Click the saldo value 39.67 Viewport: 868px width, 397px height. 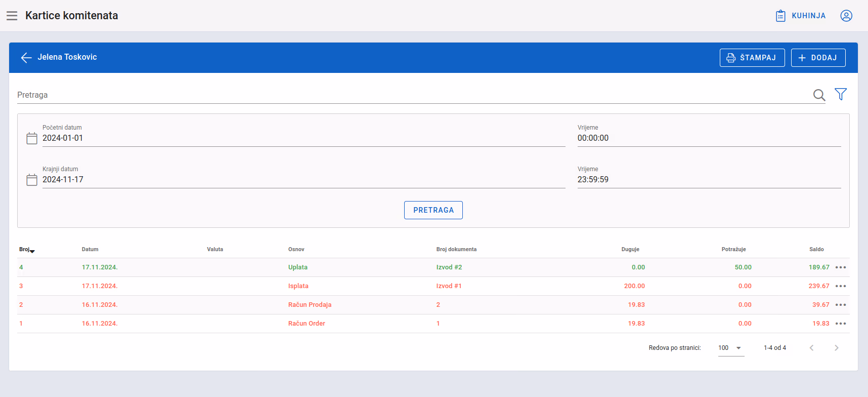(821, 305)
